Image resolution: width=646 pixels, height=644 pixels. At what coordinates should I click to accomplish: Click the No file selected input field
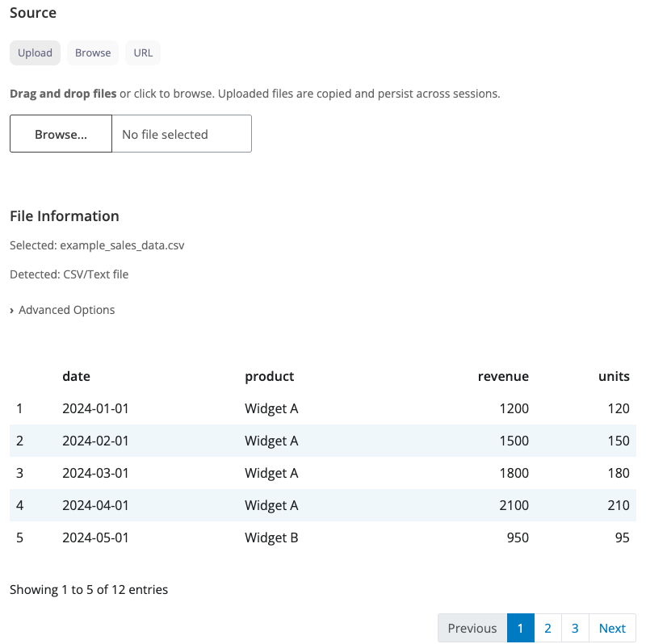tap(181, 134)
